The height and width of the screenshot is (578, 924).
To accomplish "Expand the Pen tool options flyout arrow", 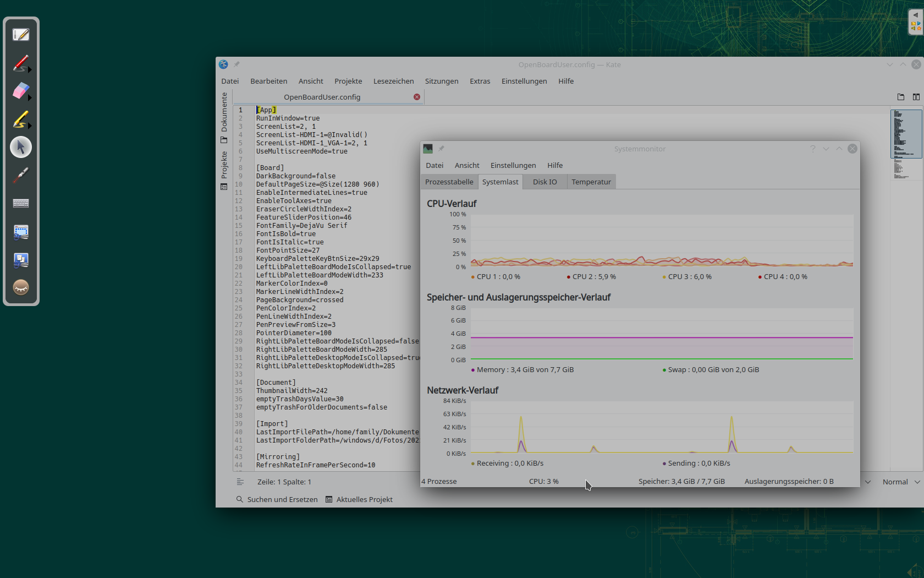I will (x=29, y=70).
